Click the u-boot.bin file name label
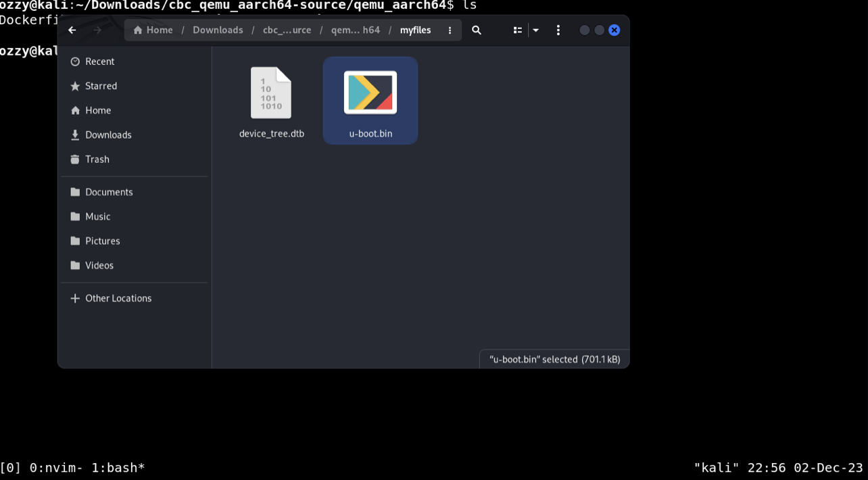868x480 pixels. (370, 134)
